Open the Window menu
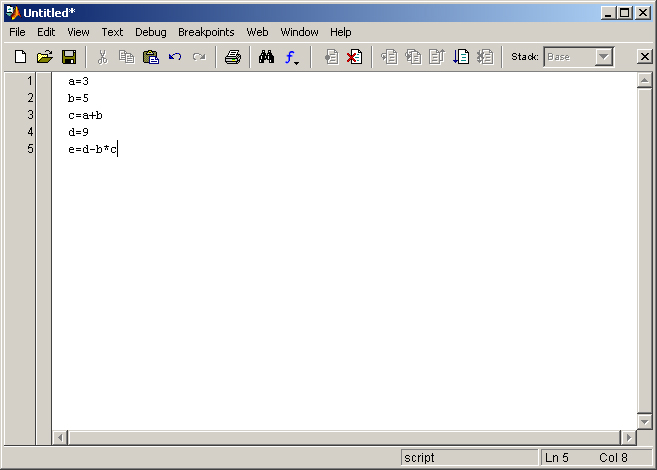Image resolution: width=657 pixels, height=470 pixels. point(299,32)
